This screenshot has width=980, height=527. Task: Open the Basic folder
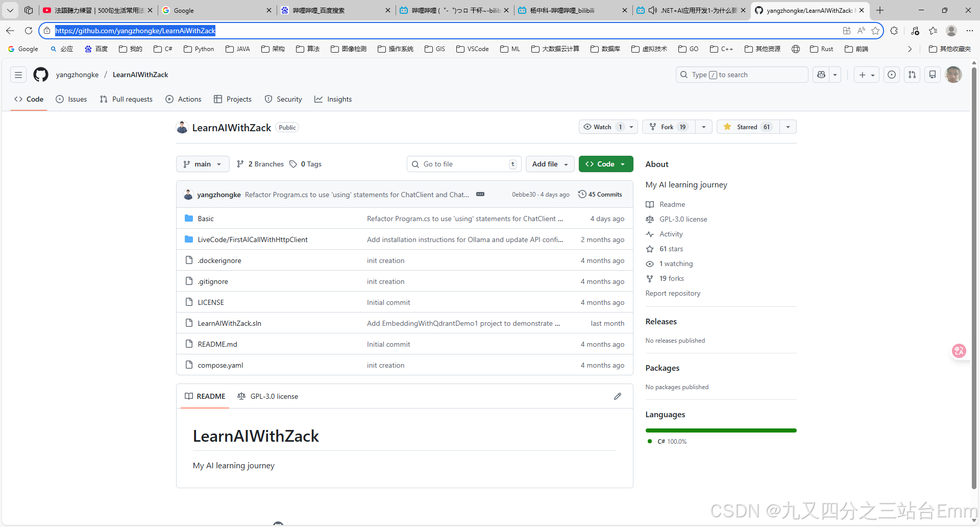coord(206,219)
